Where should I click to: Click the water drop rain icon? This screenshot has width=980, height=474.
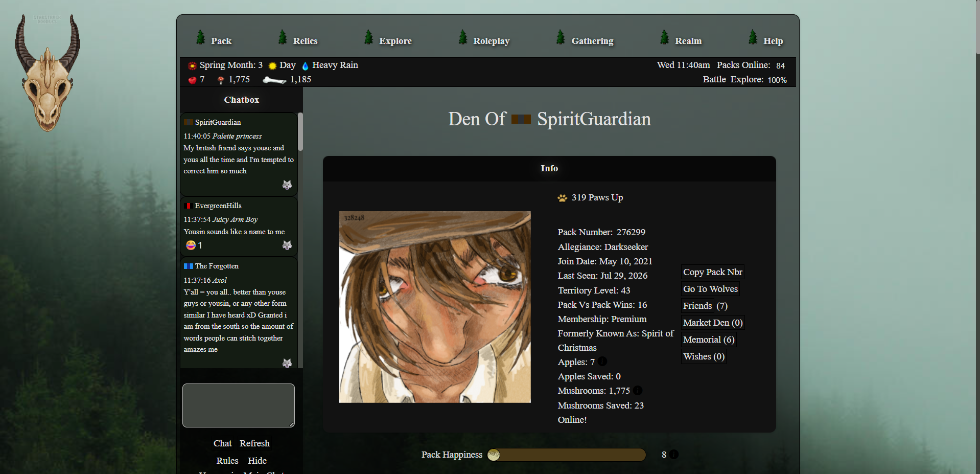[x=306, y=65]
